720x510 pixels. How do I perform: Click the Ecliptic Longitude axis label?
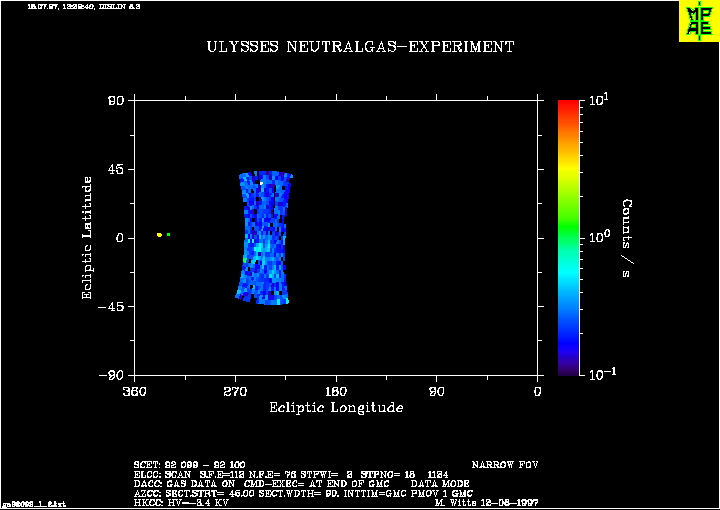pyautogui.click(x=336, y=407)
